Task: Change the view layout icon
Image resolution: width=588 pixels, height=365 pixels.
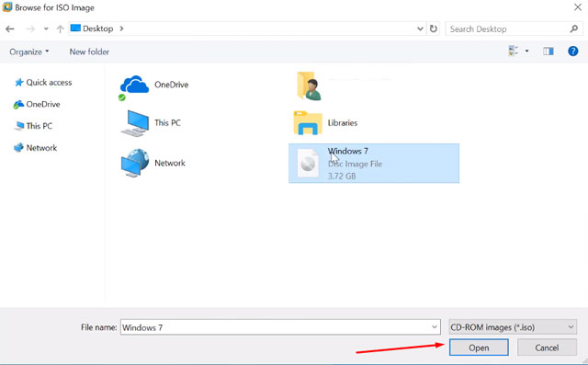Action: tap(514, 51)
